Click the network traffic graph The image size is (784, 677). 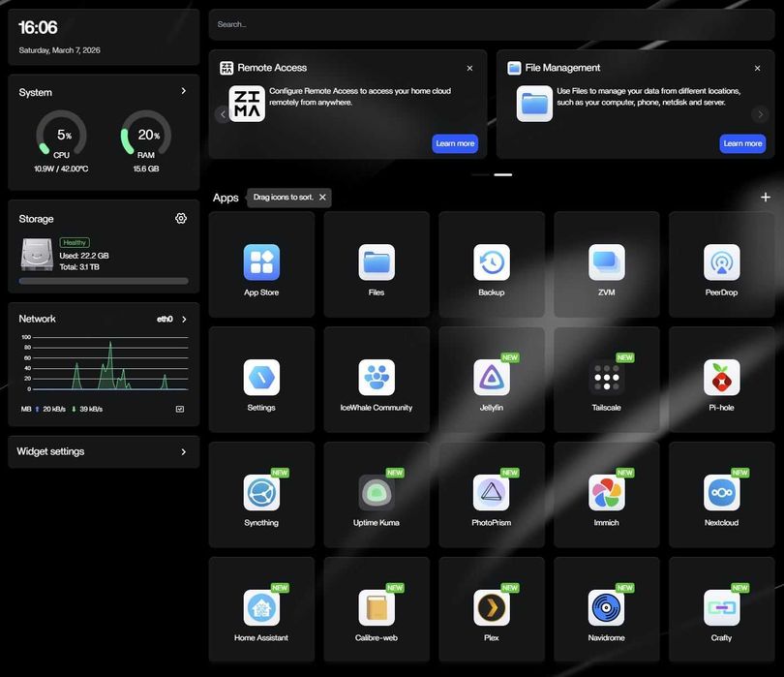(105, 364)
